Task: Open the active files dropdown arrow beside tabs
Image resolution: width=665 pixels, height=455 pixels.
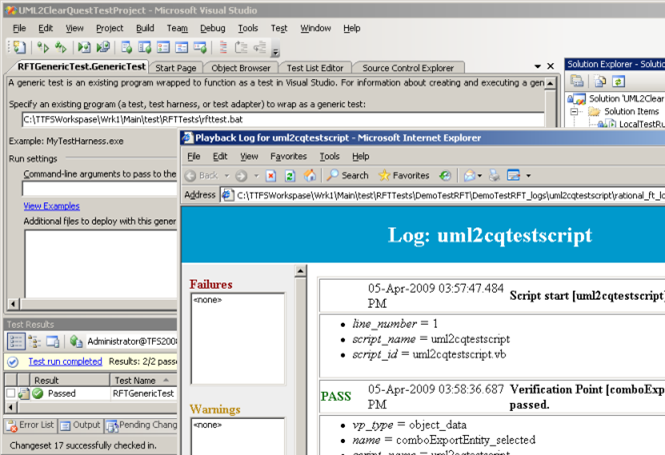Action: click(537, 67)
